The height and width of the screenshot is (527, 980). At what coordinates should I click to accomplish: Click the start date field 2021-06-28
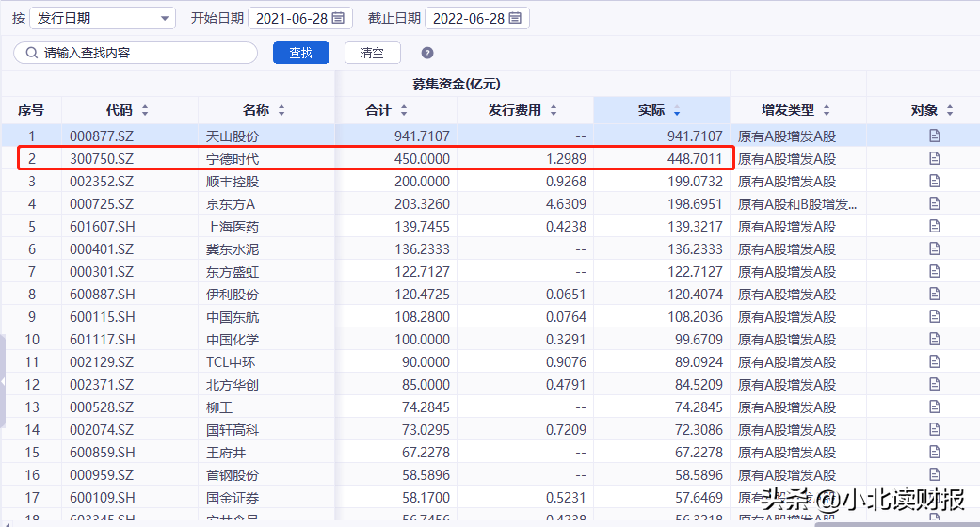tap(300, 18)
